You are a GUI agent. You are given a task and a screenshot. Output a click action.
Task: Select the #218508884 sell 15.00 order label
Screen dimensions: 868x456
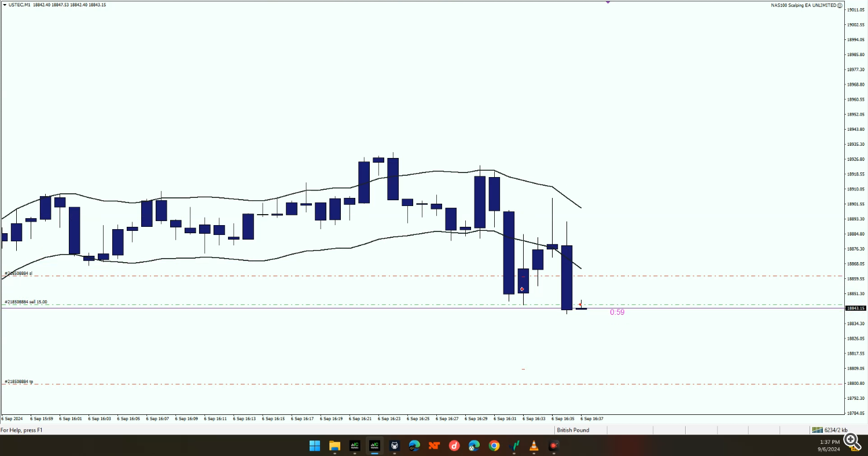[26, 302]
